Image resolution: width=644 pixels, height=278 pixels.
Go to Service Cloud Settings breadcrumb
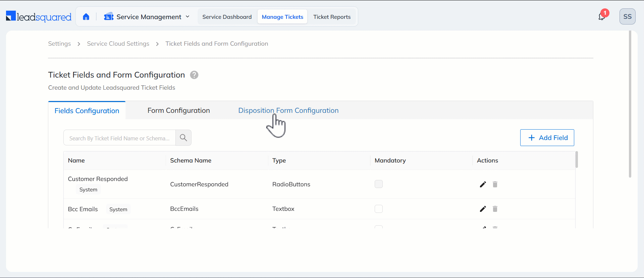[x=118, y=44]
